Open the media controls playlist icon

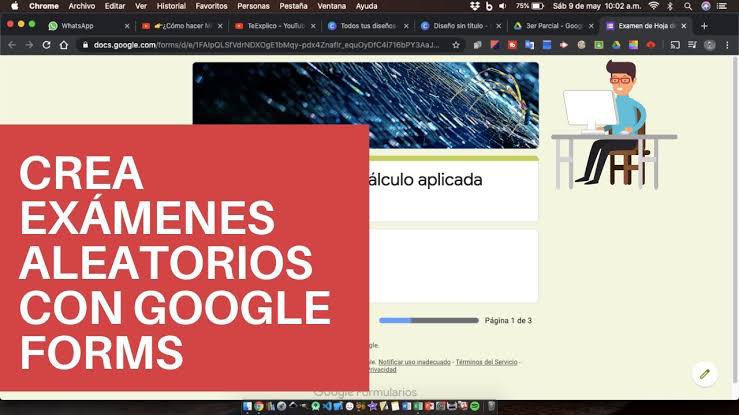(x=692, y=45)
